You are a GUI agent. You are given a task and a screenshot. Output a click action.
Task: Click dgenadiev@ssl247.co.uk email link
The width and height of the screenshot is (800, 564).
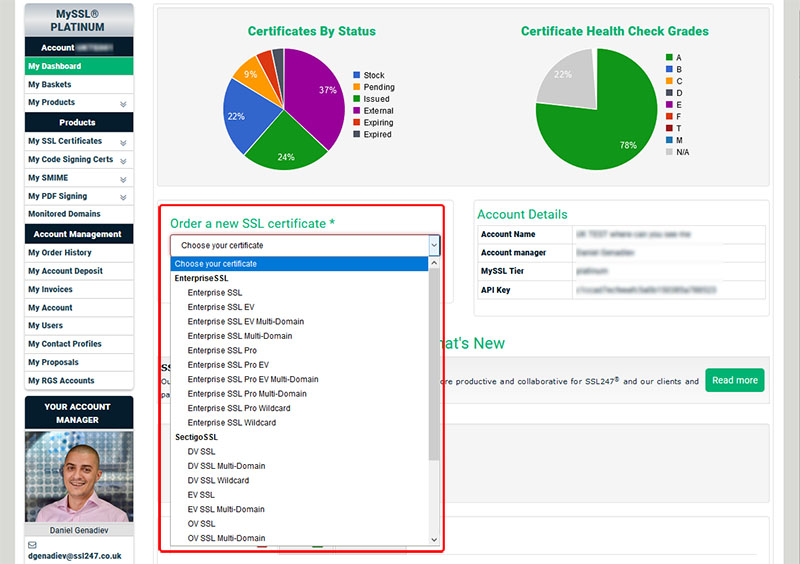(75, 556)
